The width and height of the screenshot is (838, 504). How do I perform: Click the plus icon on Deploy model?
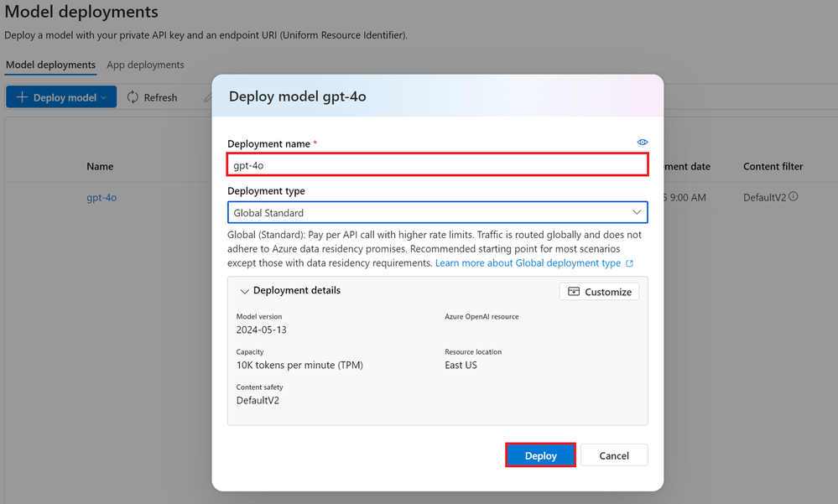(22, 97)
